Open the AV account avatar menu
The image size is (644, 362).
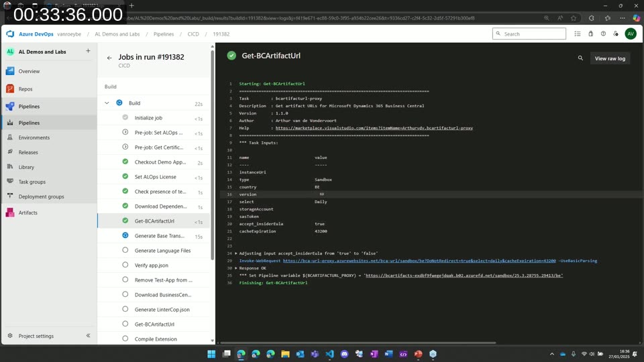click(631, 34)
